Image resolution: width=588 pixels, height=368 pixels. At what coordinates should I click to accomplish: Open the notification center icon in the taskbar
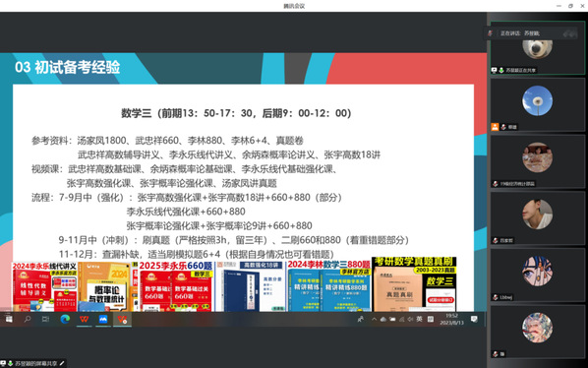474,319
